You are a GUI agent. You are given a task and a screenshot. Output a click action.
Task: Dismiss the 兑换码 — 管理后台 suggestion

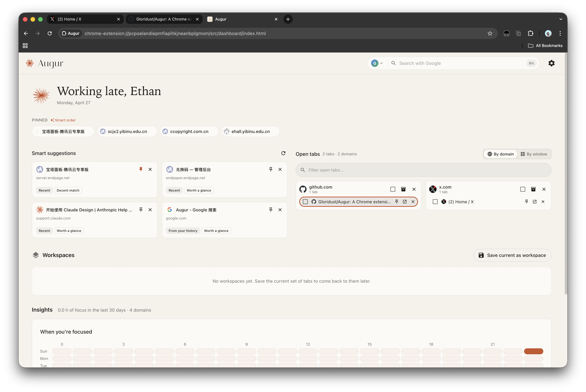[x=280, y=169]
